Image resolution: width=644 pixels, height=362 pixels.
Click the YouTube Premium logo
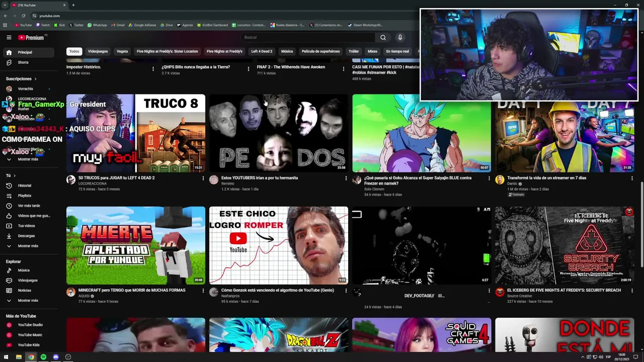[x=31, y=37]
